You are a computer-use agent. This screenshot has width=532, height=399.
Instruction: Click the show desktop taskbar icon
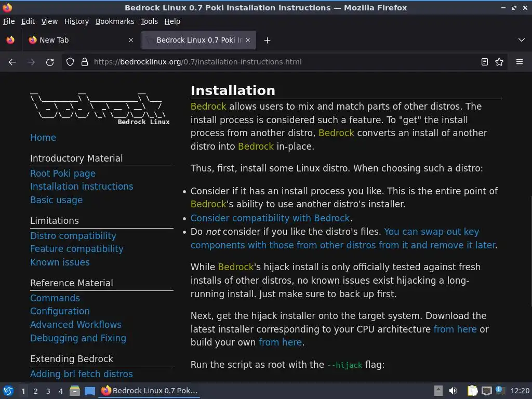90,391
